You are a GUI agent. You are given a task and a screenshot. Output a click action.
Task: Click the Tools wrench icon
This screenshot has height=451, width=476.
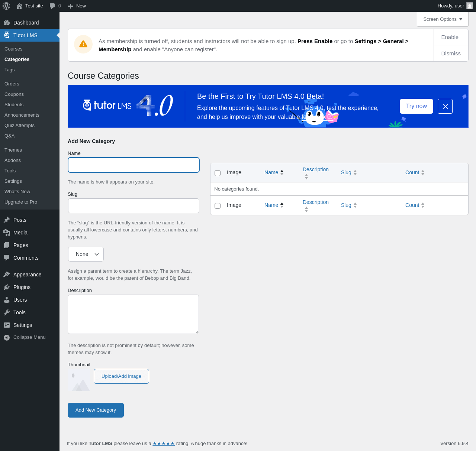pyautogui.click(x=7, y=312)
